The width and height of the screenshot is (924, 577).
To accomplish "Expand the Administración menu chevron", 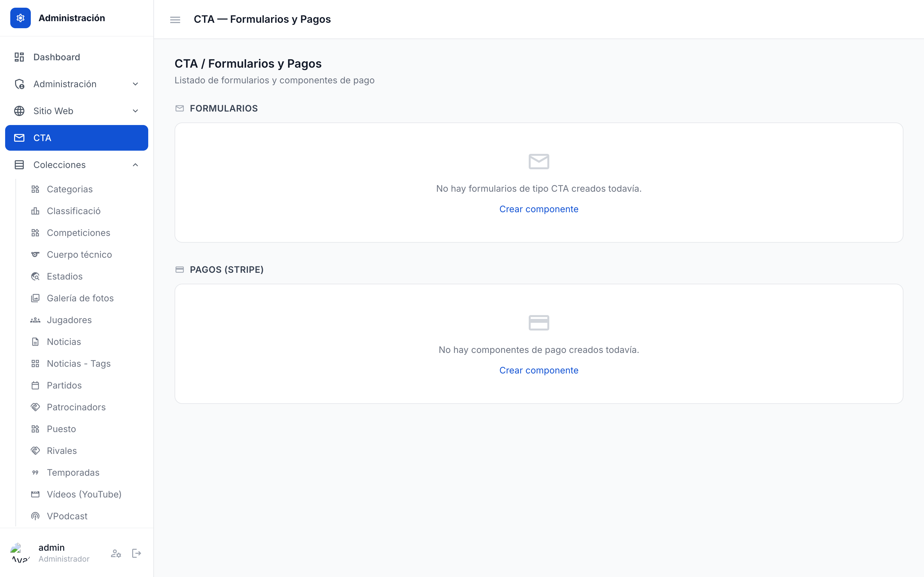I will pos(135,84).
